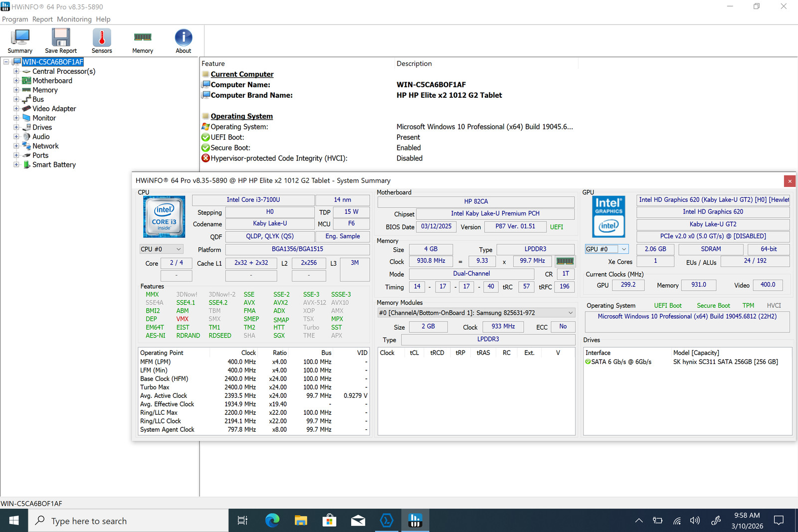This screenshot has height=532, width=798.
Task: Click the Intel Graphics logo
Action: pos(608,216)
